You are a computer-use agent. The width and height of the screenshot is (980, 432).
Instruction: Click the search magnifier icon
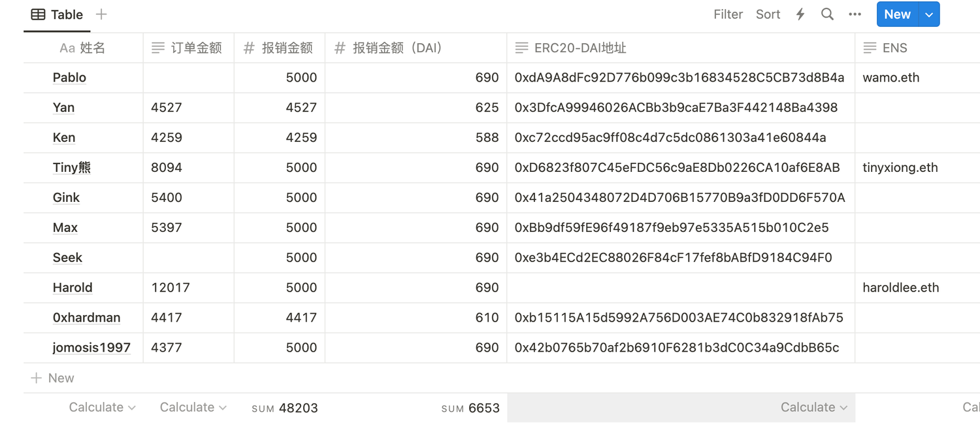(x=827, y=14)
